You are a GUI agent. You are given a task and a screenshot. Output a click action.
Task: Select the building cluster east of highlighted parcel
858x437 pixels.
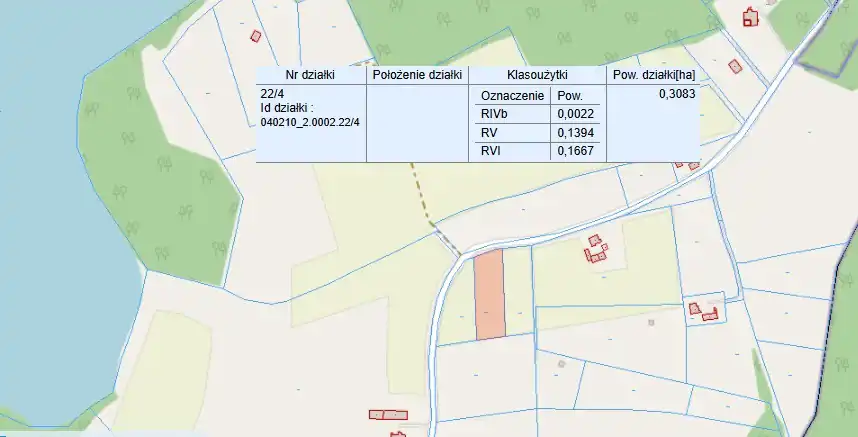click(x=596, y=249)
